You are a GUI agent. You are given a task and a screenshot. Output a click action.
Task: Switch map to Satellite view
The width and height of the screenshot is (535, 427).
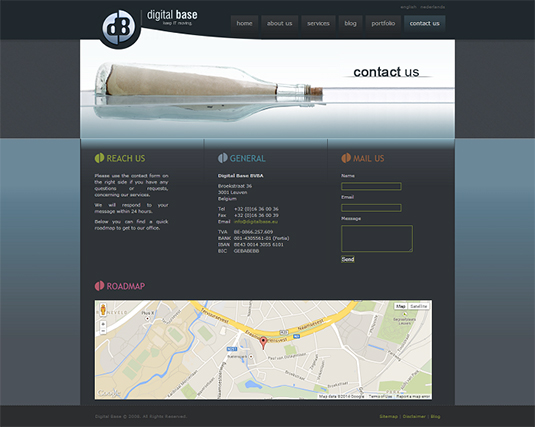418,306
